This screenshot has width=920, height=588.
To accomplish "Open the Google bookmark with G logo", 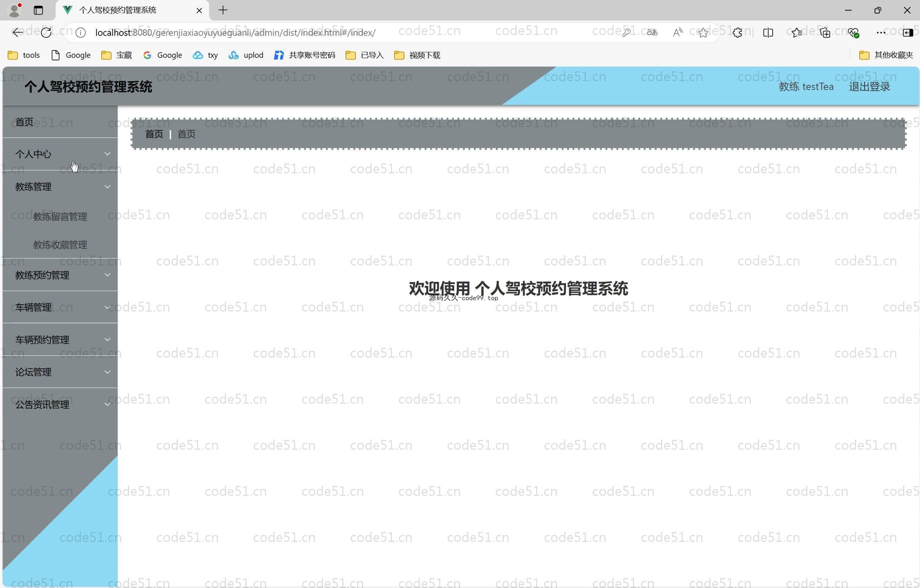I will click(x=162, y=56).
